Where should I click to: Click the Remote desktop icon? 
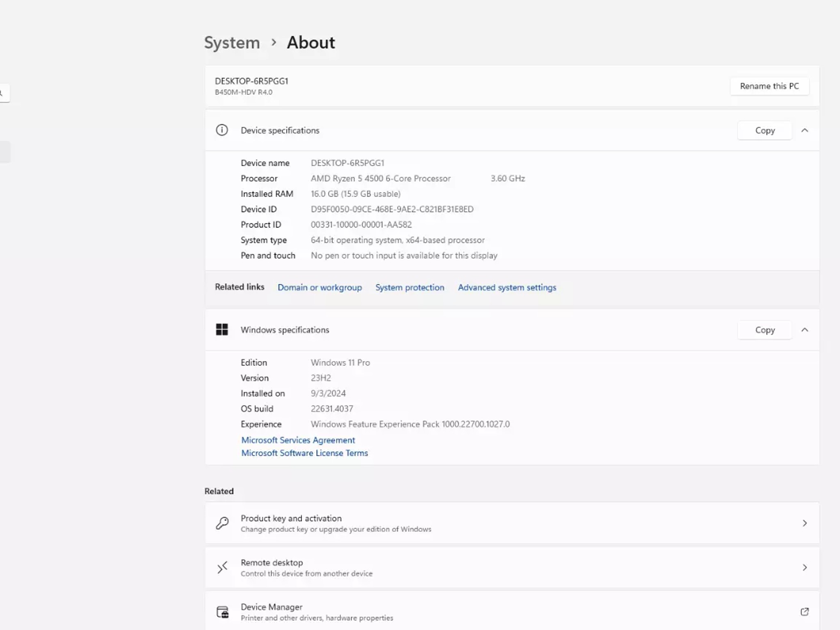click(x=222, y=567)
